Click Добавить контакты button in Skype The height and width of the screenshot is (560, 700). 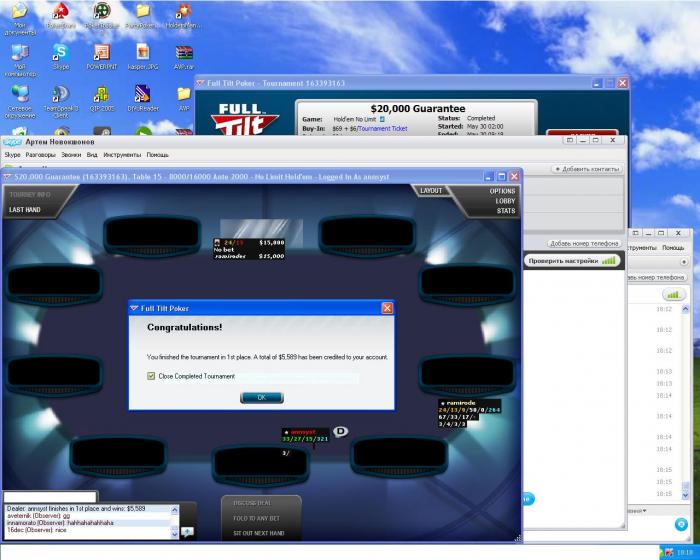pos(587,169)
